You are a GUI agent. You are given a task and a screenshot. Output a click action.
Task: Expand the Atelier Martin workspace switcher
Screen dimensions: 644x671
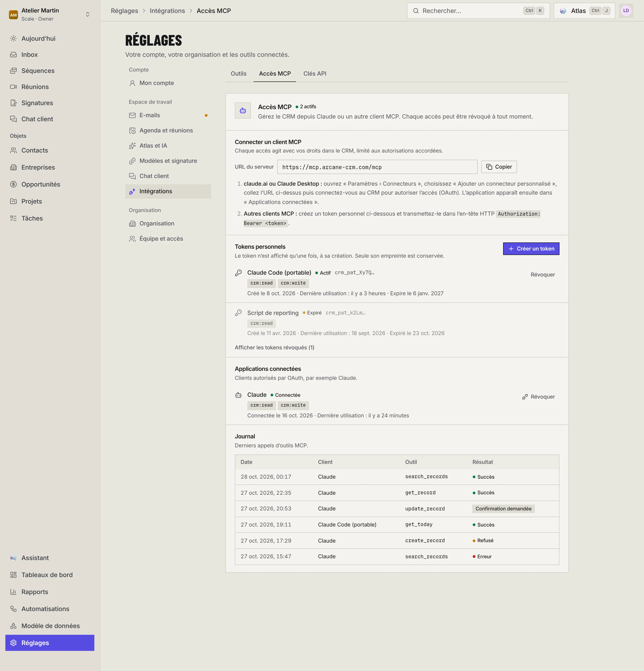50,14
